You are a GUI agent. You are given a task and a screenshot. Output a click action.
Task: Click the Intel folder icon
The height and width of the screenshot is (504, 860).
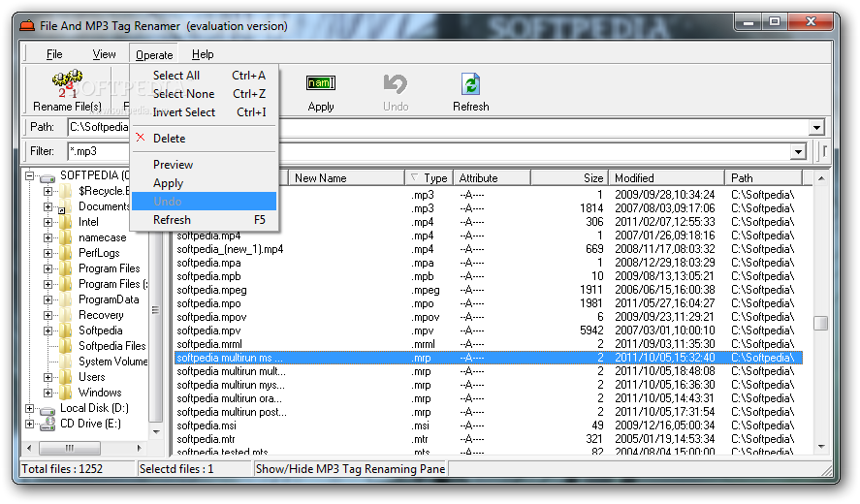65,222
